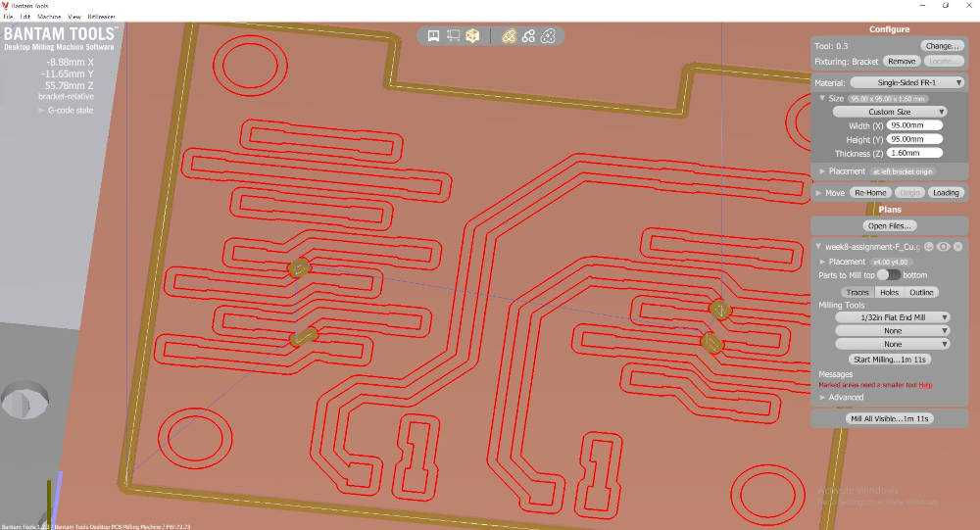This screenshot has width=980, height=530.
Task: Open the third milling tool None dropdown
Action: point(893,344)
